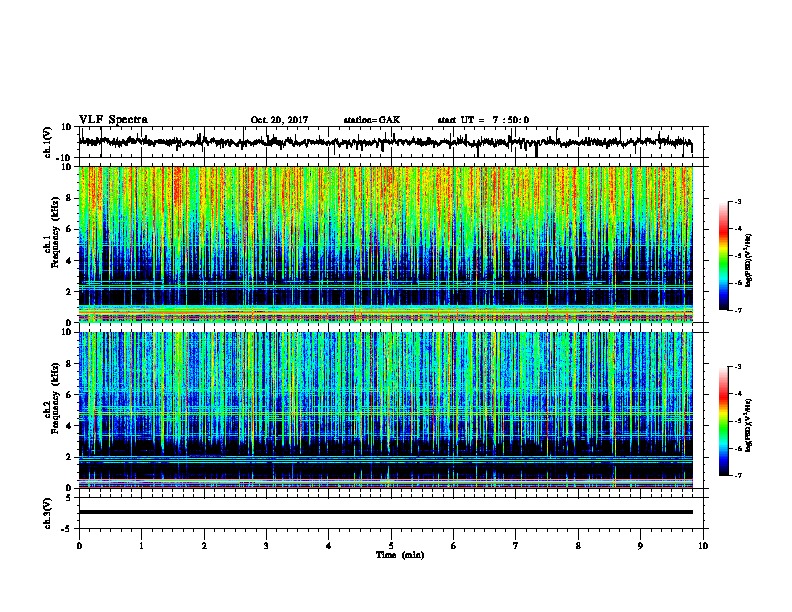Click the "8" kHz tick of the ch.1 spectrogram
792x612 pixels.
[70, 198]
